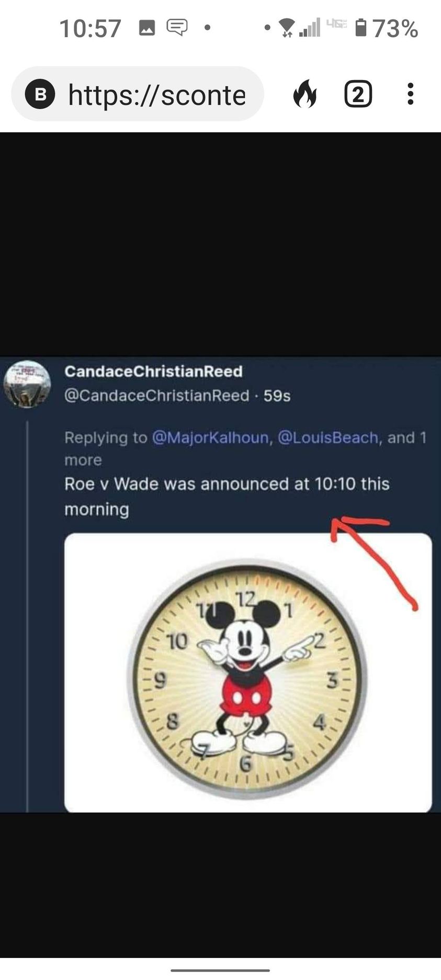Tap the 'and 1 more' replying text

[x=246, y=448]
